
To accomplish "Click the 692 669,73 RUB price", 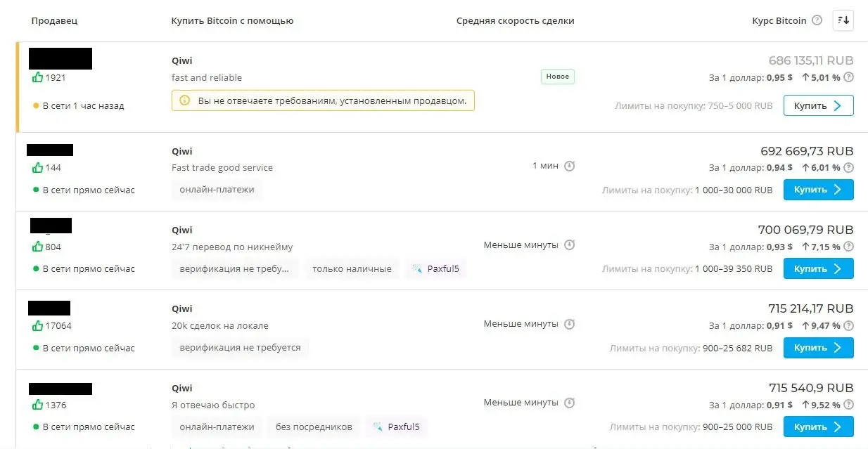I will 807,151.
